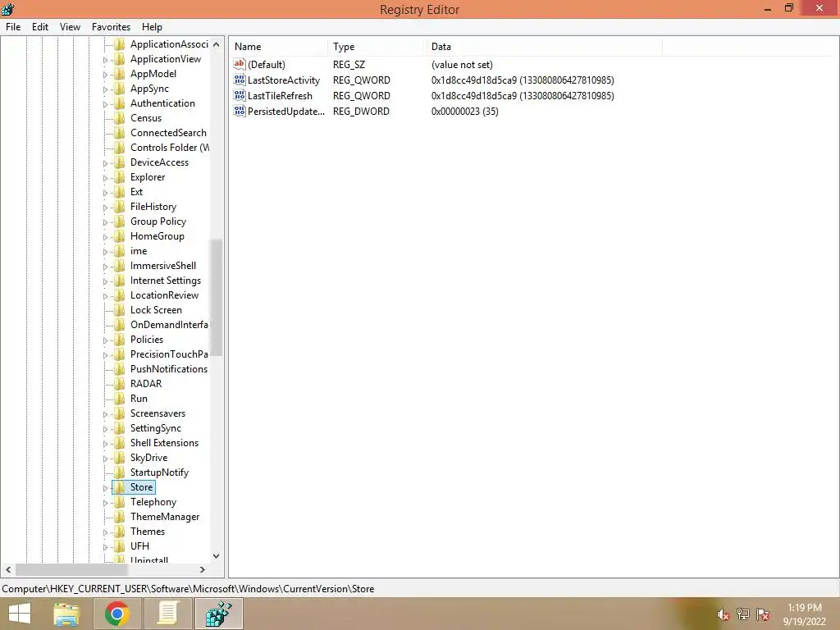The image size is (840, 630).
Task: Launch Google Chrome from the taskbar
Action: pyautogui.click(x=116, y=614)
